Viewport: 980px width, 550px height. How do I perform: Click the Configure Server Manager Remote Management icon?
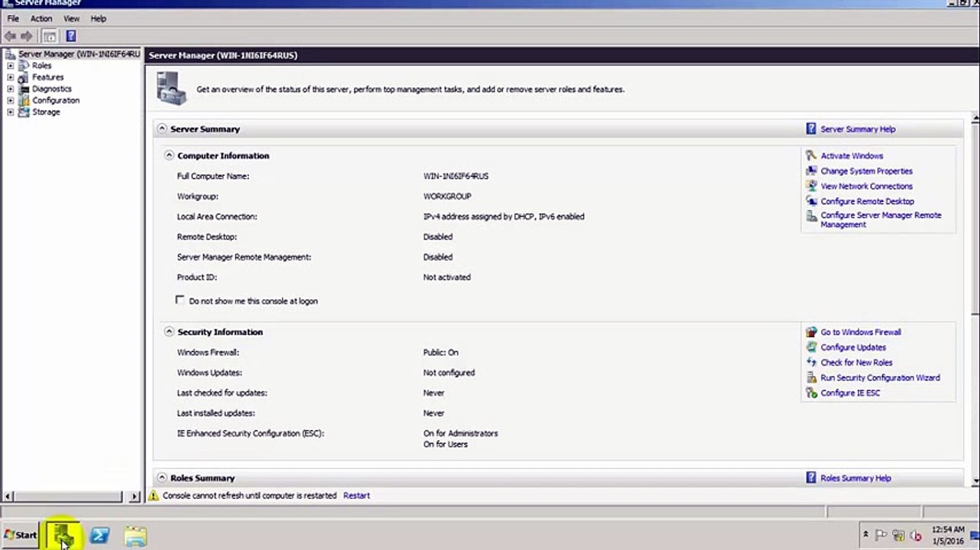[811, 217]
